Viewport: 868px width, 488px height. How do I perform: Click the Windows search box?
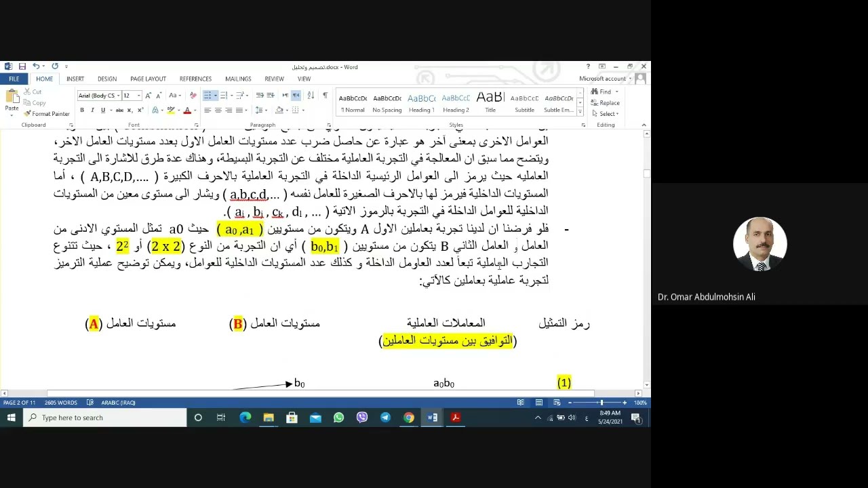click(105, 418)
